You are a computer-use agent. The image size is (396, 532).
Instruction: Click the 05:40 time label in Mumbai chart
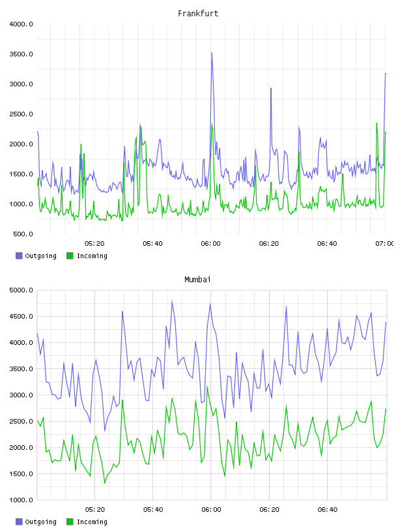153,510
